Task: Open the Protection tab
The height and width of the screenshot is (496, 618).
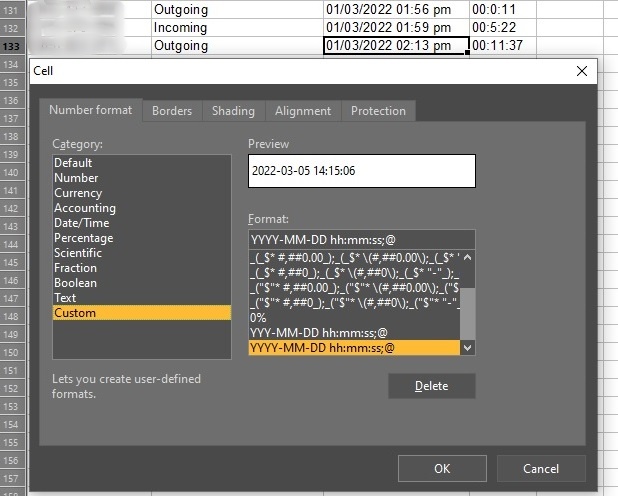Action: pyautogui.click(x=378, y=111)
